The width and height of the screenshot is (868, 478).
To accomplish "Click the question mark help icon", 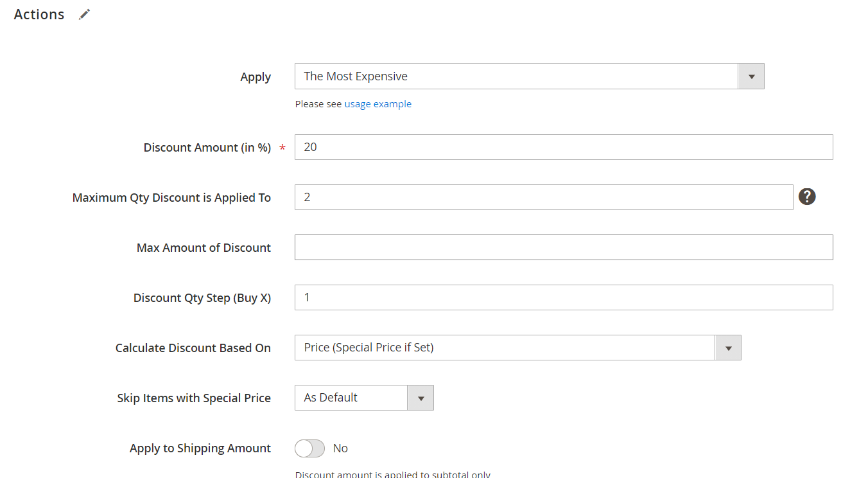I will 807,197.
